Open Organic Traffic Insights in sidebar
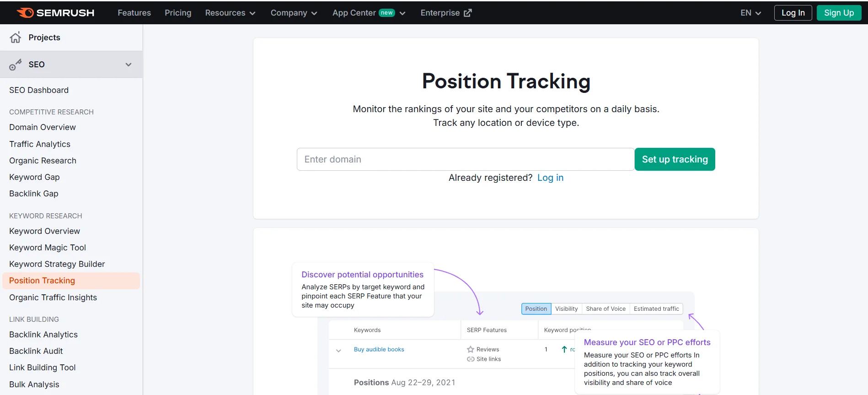This screenshot has width=868, height=395. (53, 298)
